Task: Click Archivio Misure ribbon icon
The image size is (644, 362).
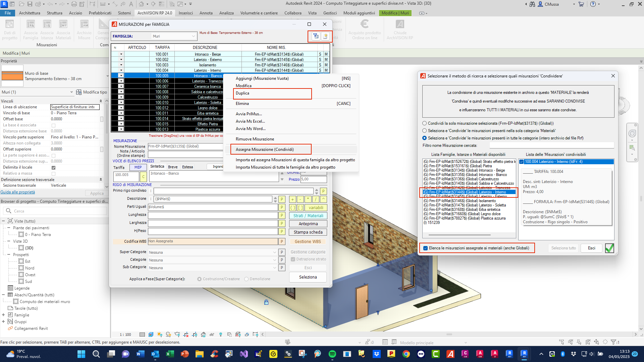Action: point(84,29)
